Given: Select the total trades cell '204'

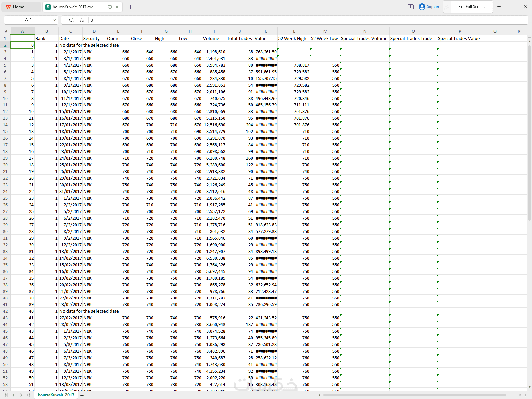Looking at the screenshot, I should coord(240,125).
